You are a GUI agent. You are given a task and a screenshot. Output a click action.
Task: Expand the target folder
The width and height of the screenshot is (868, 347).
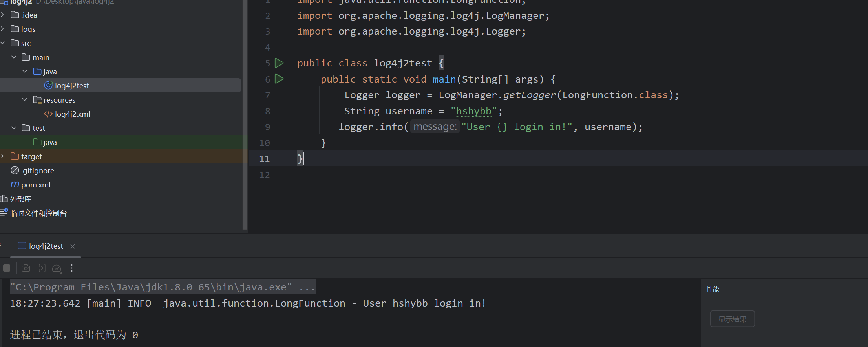(x=3, y=156)
